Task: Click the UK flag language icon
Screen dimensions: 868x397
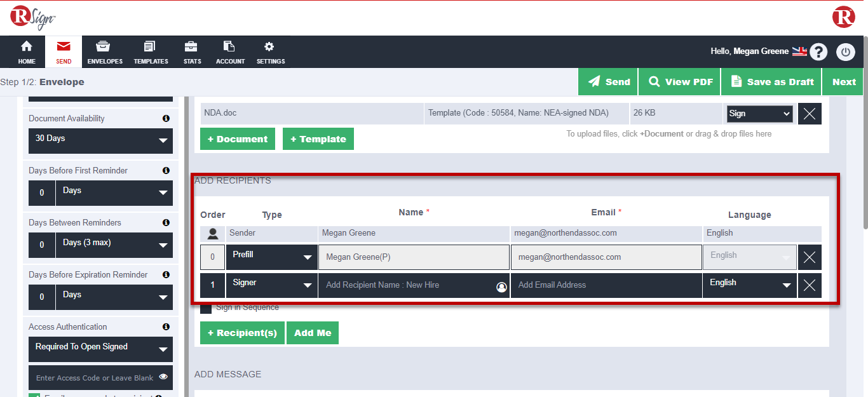Action: 799,51
